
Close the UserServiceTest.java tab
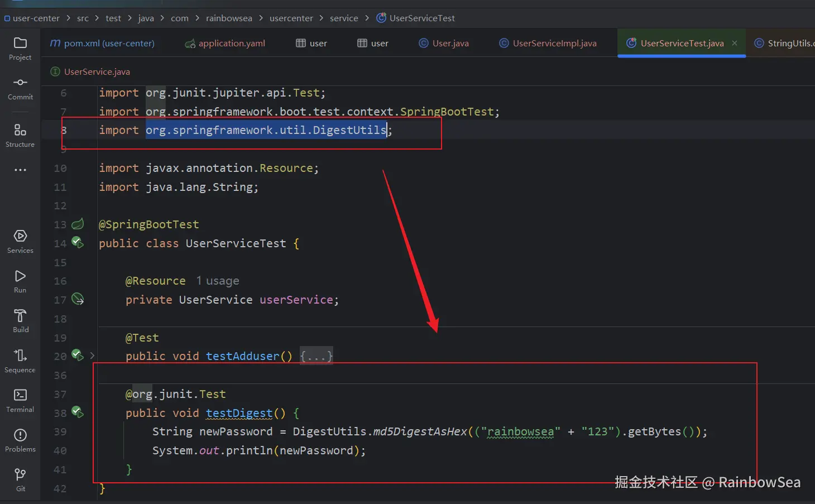click(x=735, y=43)
